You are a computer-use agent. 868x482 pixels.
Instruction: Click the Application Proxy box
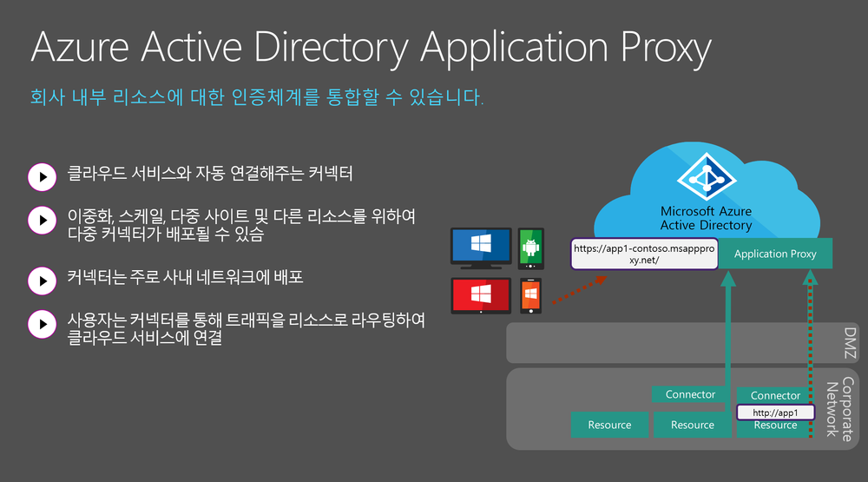[x=775, y=254]
